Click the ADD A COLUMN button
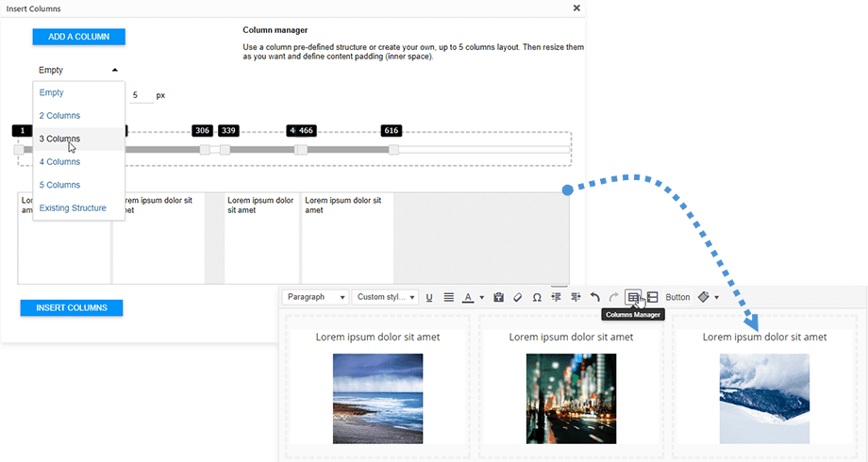868x462 pixels. 78,37
